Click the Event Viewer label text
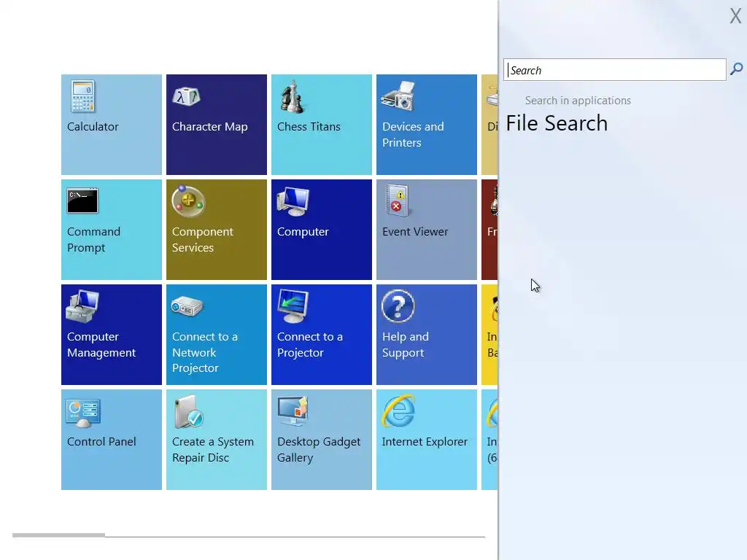Screen dimensions: 747x560 (415, 232)
